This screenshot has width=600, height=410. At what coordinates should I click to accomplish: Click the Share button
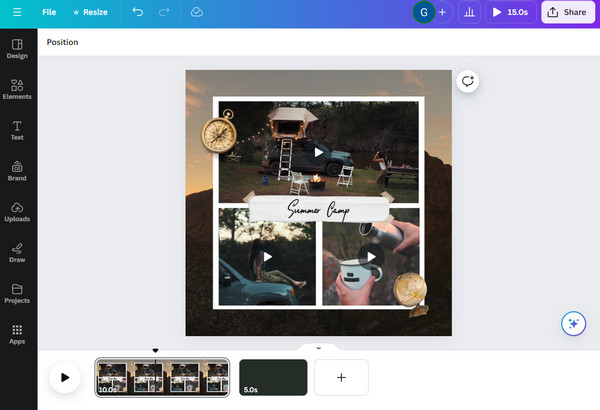click(x=566, y=12)
